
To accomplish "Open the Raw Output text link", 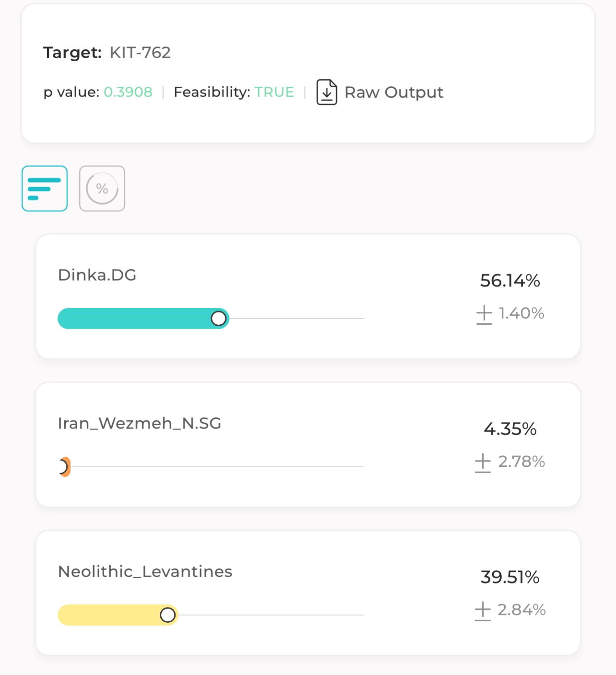I will [x=393, y=92].
